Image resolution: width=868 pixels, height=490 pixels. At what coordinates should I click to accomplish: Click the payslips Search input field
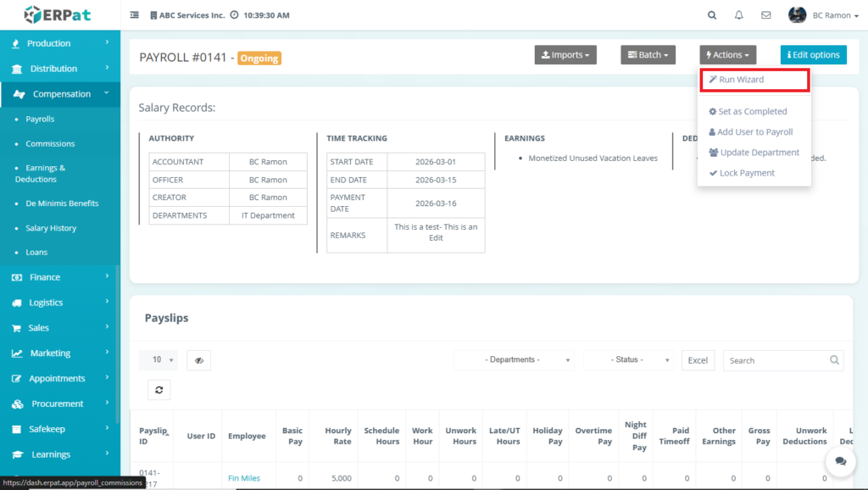point(775,360)
